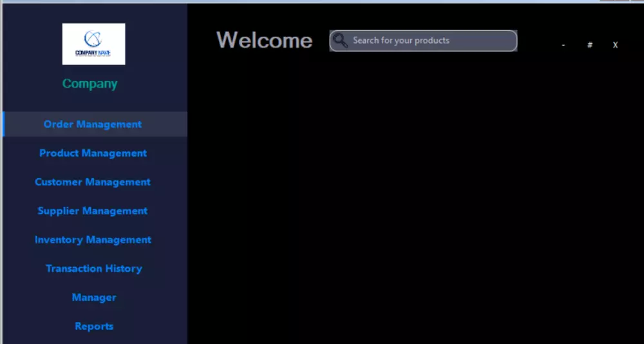Open the Manager section

point(95,297)
